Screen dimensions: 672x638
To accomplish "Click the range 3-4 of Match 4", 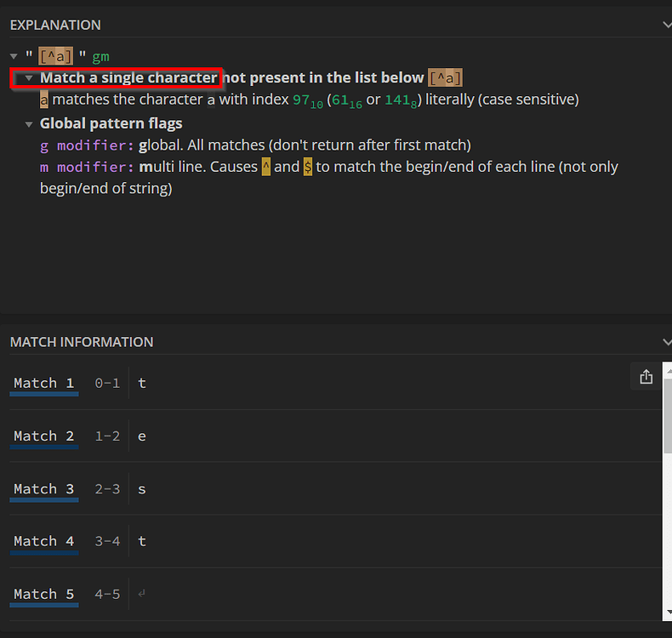I will (x=107, y=541).
